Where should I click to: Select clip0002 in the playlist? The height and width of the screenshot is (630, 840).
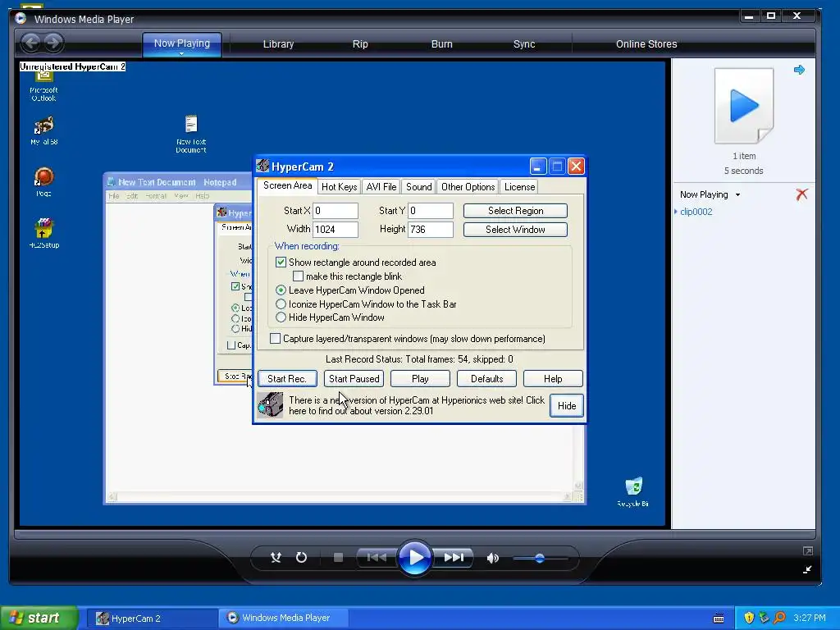click(x=696, y=212)
